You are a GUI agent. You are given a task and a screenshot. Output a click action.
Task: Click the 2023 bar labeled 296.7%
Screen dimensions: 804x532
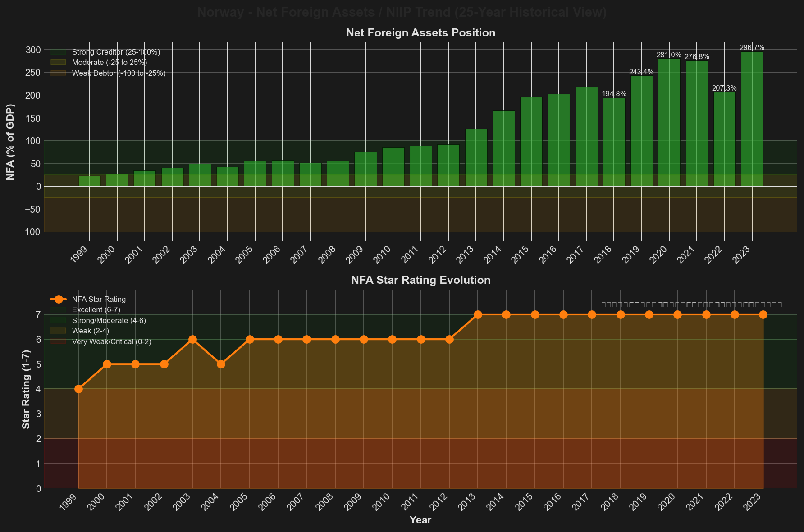pyautogui.click(x=752, y=119)
